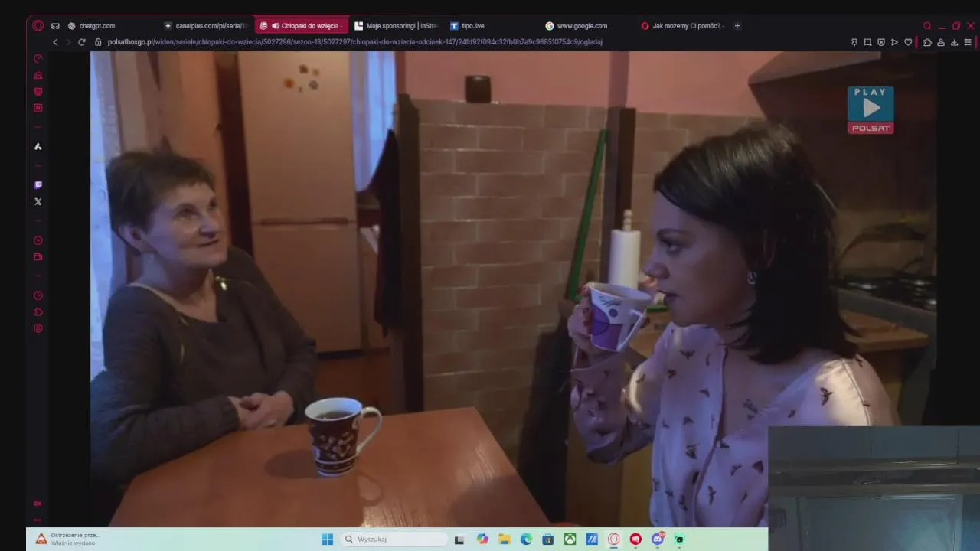Image resolution: width=980 pixels, height=551 pixels.
Task: Open Settings gear in the Opera sidebar
Action: [x=38, y=328]
